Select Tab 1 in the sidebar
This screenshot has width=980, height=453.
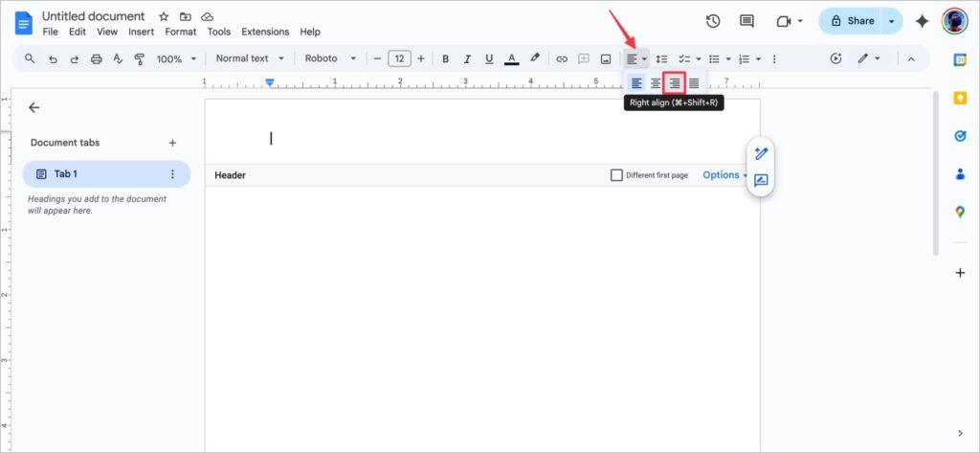pos(106,174)
